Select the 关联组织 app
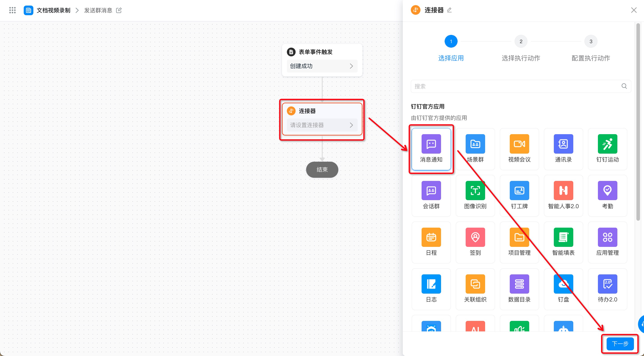 (x=475, y=289)
